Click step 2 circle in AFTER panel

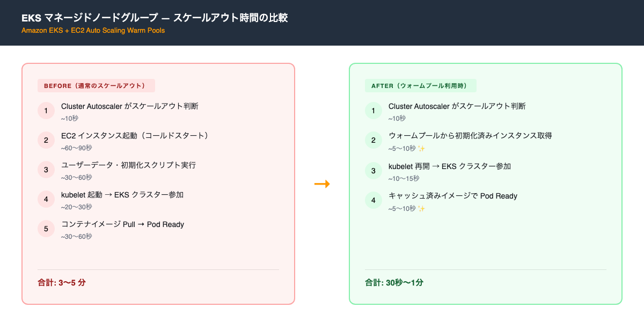tap(374, 140)
